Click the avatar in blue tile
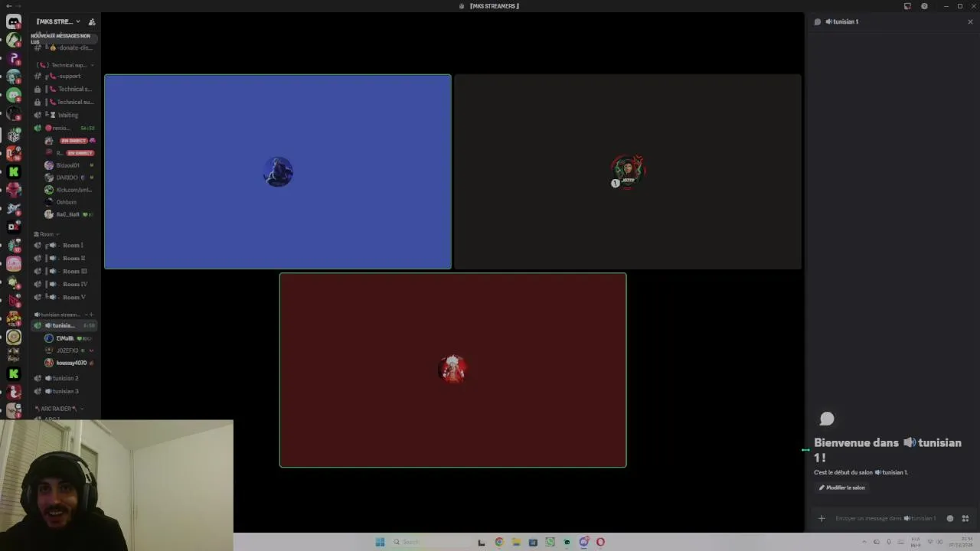This screenshot has height=551, width=980. 278,171
